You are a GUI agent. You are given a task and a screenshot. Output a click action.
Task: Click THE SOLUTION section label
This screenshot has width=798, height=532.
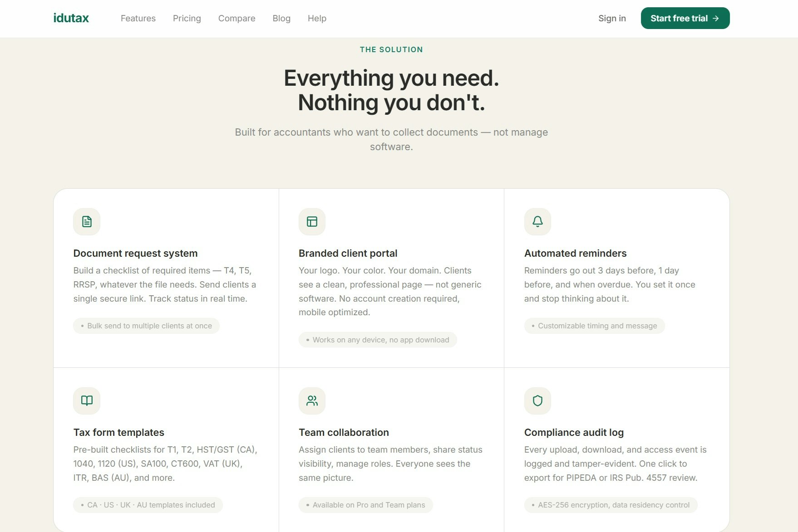[x=391, y=49]
